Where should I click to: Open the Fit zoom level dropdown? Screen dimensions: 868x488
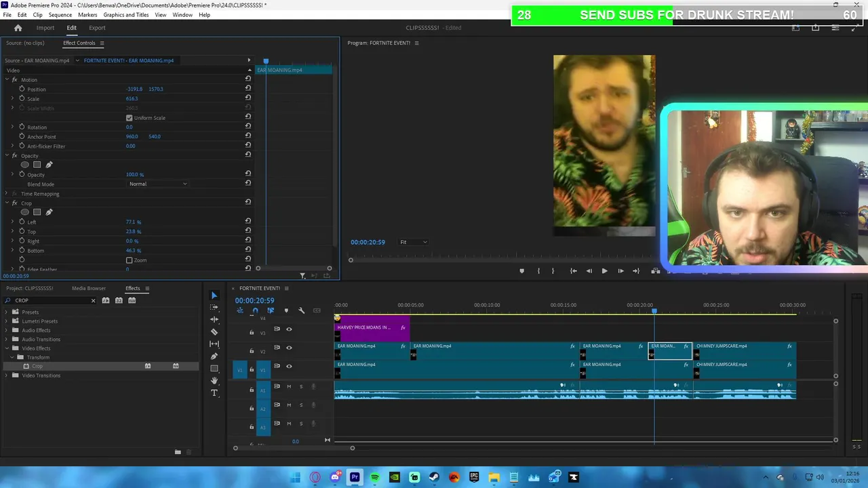tap(413, 242)
